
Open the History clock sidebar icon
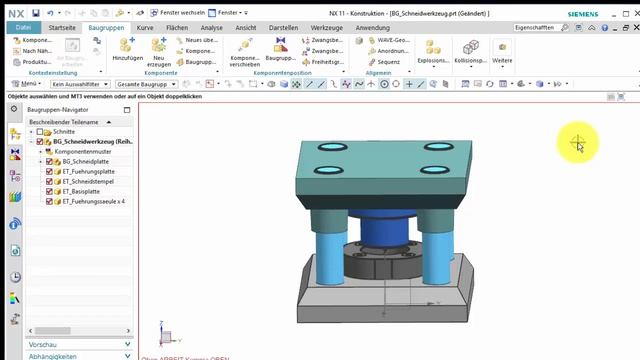15,277
